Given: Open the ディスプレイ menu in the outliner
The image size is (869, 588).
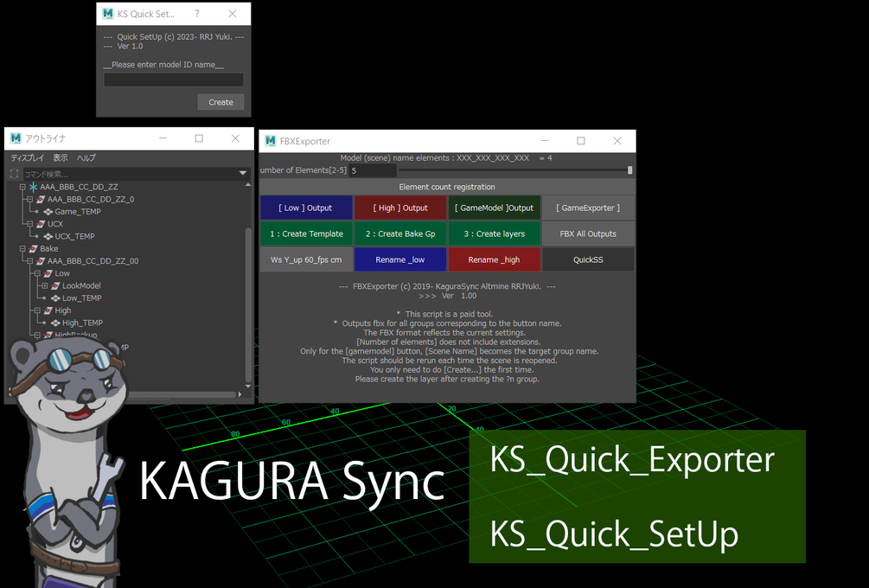Looking at the screenshot, I should 27,157.
